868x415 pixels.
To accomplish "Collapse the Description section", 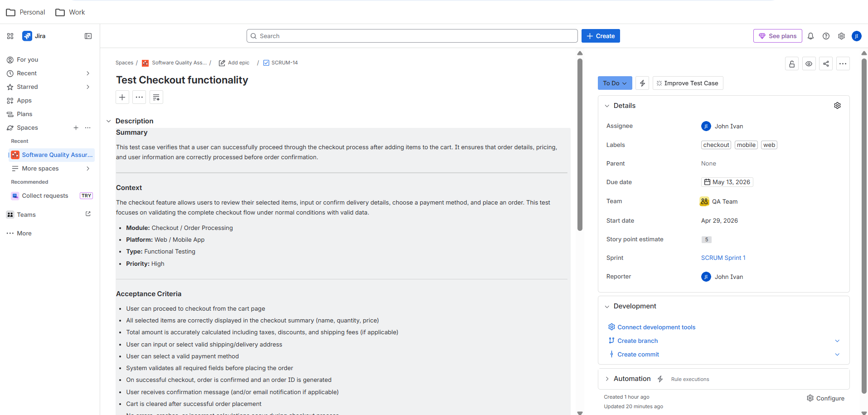I will [109, 121].
